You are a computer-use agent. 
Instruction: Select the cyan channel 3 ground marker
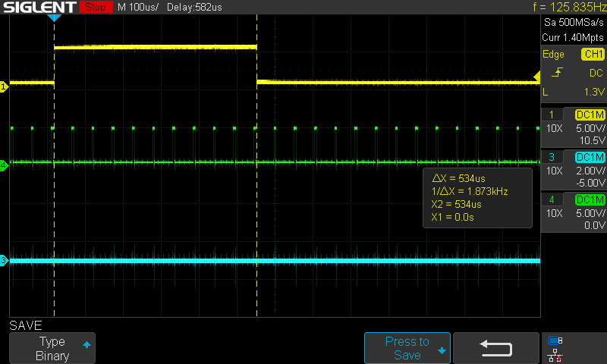point(4,261)
